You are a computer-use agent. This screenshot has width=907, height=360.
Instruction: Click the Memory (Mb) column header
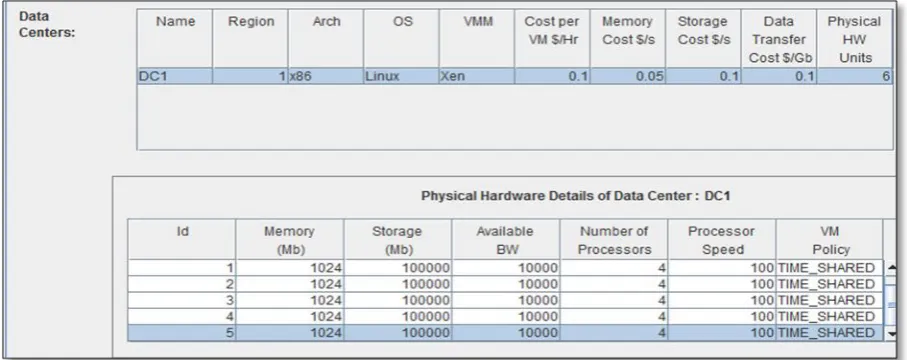(x=290, y=239)
